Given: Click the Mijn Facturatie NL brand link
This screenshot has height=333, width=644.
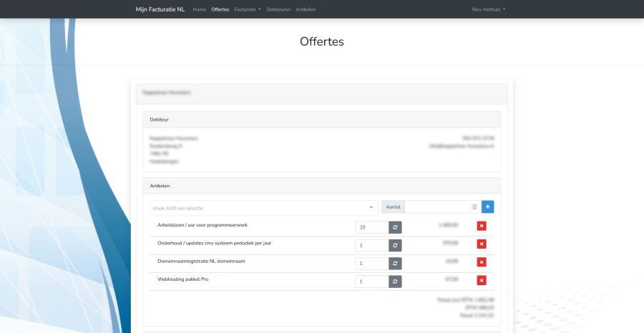Looking at the screenshot, I should tap(160, 9).
